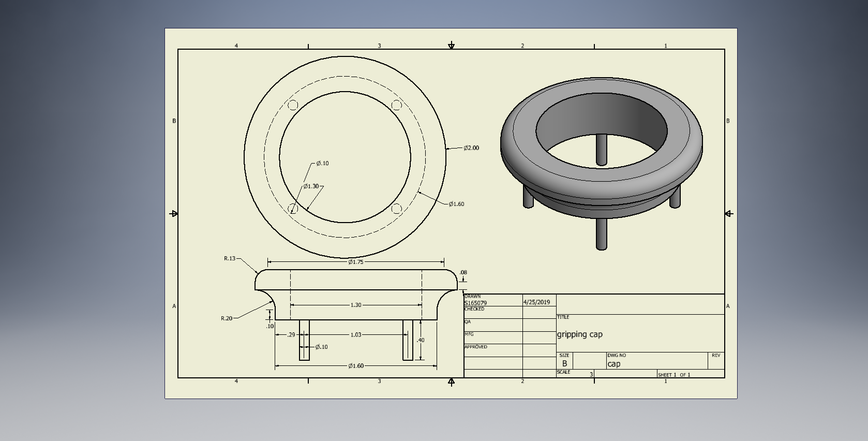This screenshot has height=441, width=868.
Task: Select the Ø1.30 dimension in top view
Action: [x=311, y=186]
